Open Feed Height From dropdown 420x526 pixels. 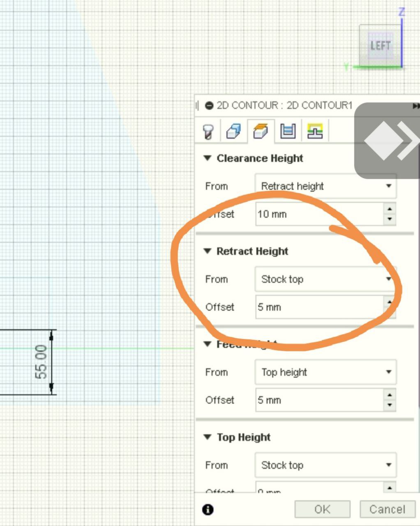tap(326, 372)
